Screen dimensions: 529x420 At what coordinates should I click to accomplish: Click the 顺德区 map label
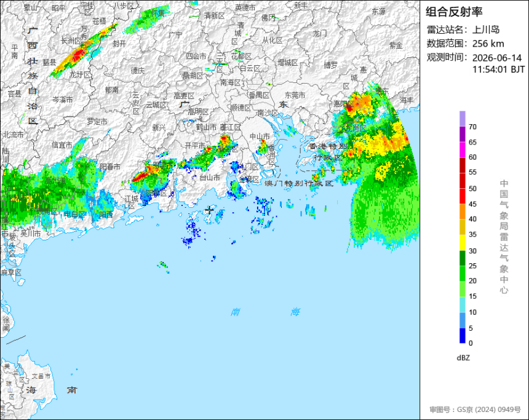click(x=241, y=108)
